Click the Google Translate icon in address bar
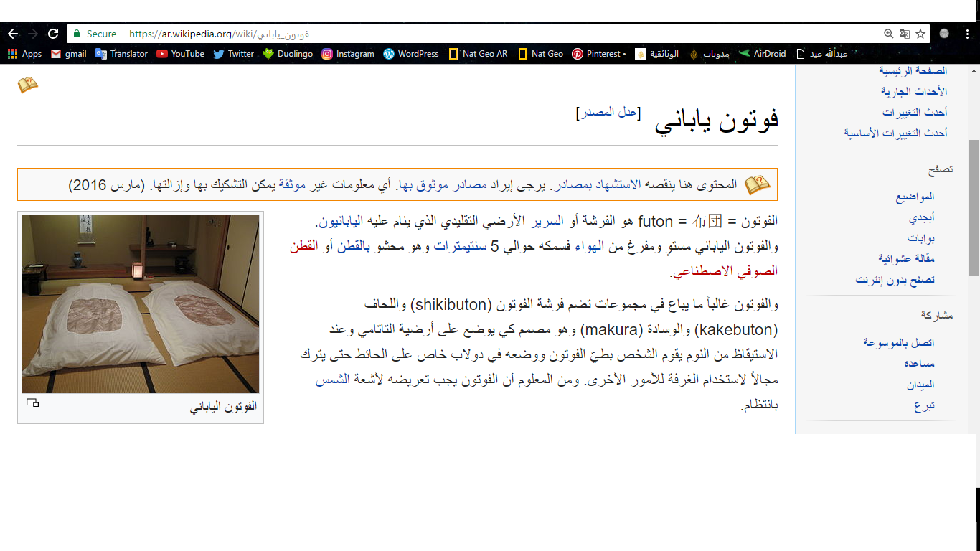This screenshot has width=980, height=551. pos(905,34)
